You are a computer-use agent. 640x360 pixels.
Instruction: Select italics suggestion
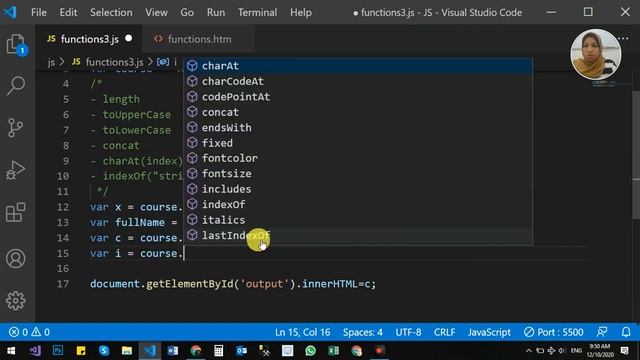pyautogui.click(x=358, y=220)
